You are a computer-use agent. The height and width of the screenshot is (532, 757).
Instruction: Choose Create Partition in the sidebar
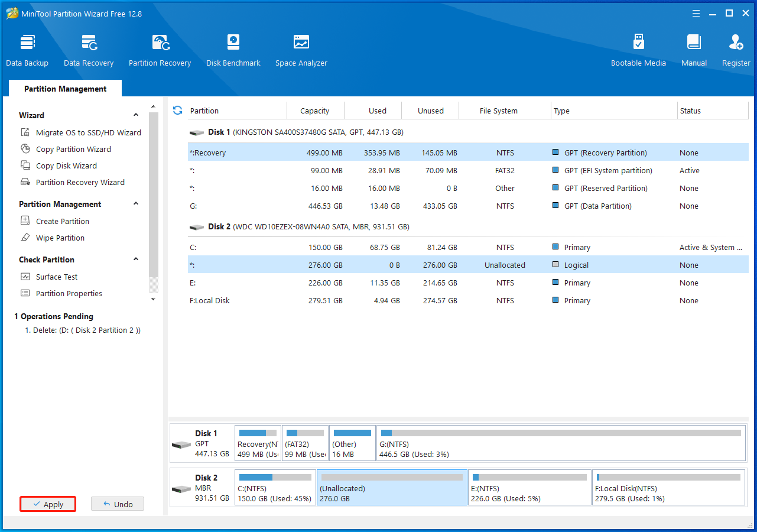coord(55,221)
